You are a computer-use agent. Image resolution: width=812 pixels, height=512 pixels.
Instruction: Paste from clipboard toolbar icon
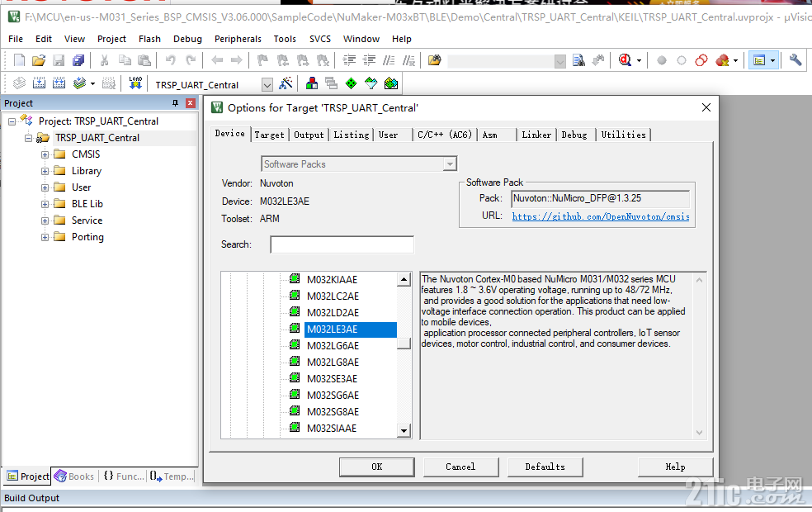tap(144, 60)
